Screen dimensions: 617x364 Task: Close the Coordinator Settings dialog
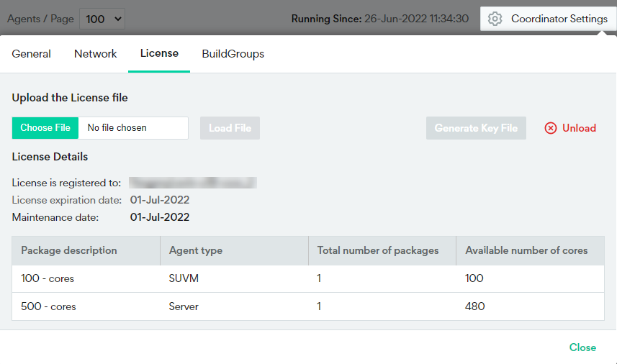(582, 347)
